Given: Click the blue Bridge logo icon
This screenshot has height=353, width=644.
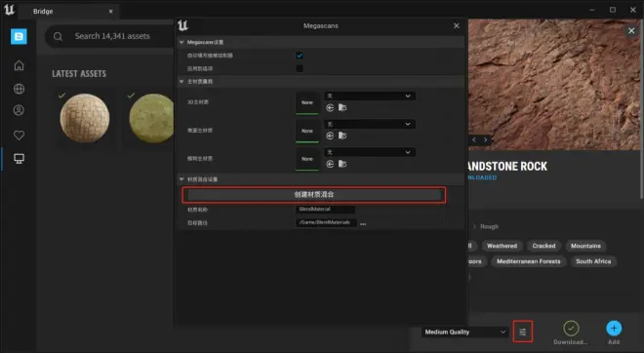Looking at the screenshot, I should (19, 36).
